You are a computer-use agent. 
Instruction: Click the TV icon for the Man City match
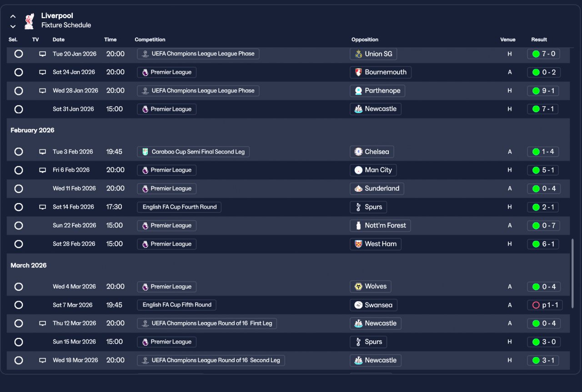pos(42,170)
